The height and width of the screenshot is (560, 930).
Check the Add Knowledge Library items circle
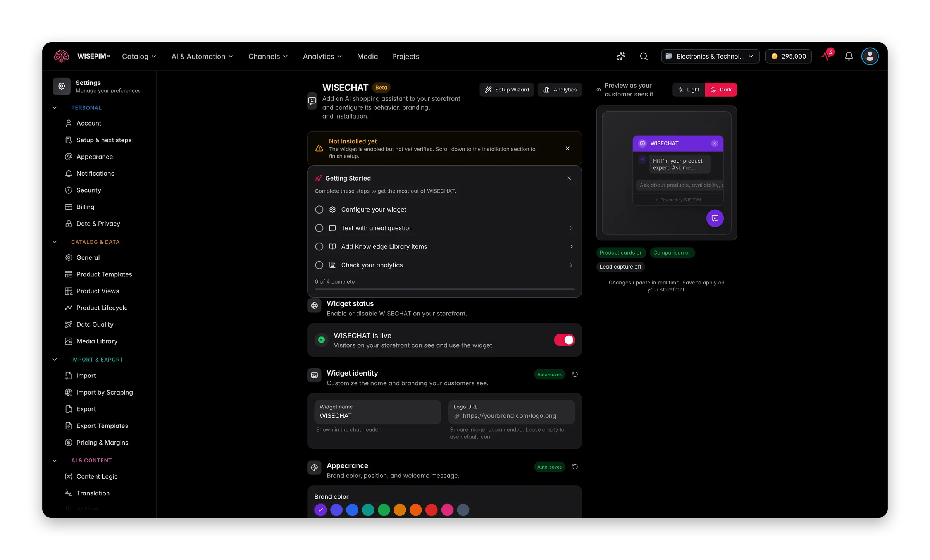point(319,247)
